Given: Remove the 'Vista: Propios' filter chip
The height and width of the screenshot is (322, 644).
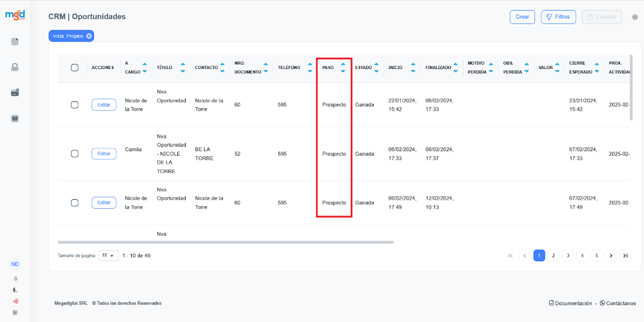Looking at the screenshot, I should pyautogui.click(x=89, y=36).
